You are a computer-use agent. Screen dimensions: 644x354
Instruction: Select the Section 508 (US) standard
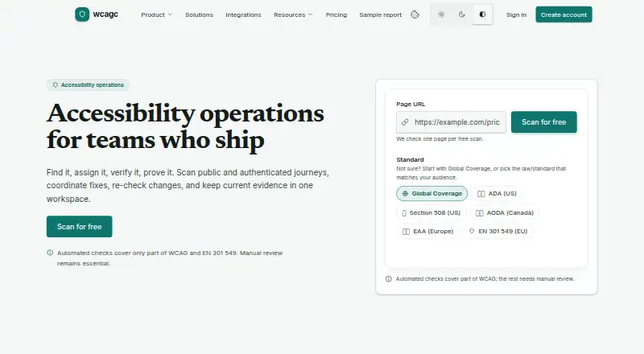(431, 212)
